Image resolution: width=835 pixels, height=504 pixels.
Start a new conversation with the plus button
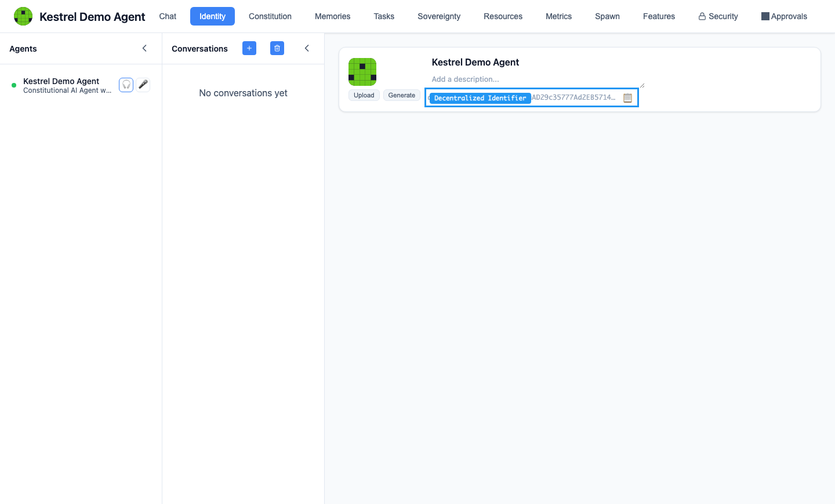(x=249, y=48)
